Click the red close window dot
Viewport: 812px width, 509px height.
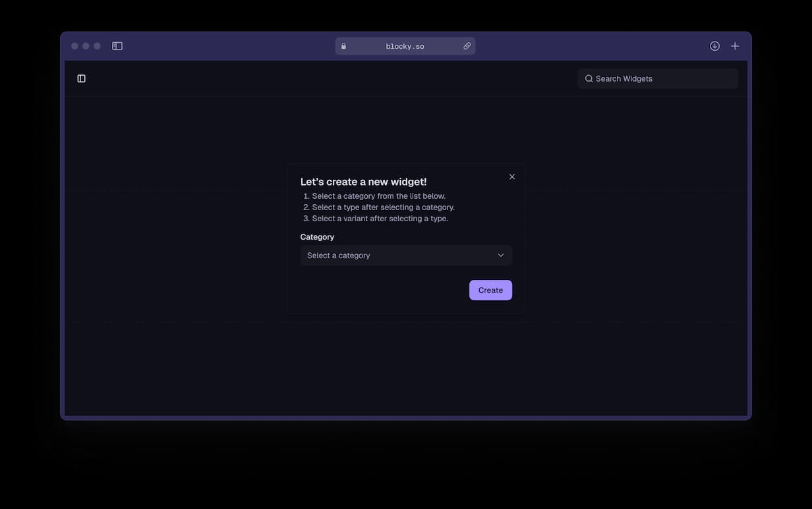pyautogui.click(x=74, y=46)
